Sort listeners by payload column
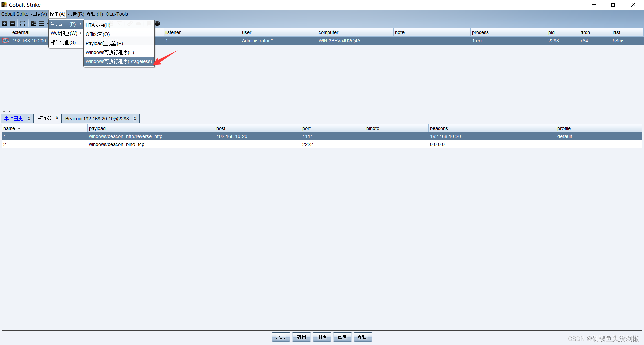The width and height of the screenshot is (644, 345). 151,128
